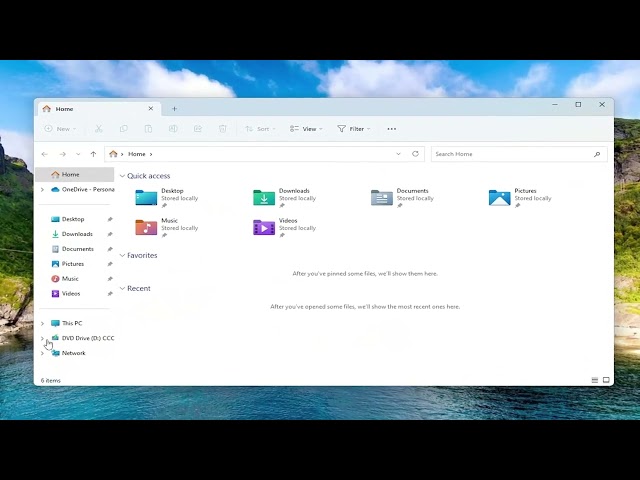Expand the Network tree node
Screen dimensions: 640x480
(x=42, y=353)
